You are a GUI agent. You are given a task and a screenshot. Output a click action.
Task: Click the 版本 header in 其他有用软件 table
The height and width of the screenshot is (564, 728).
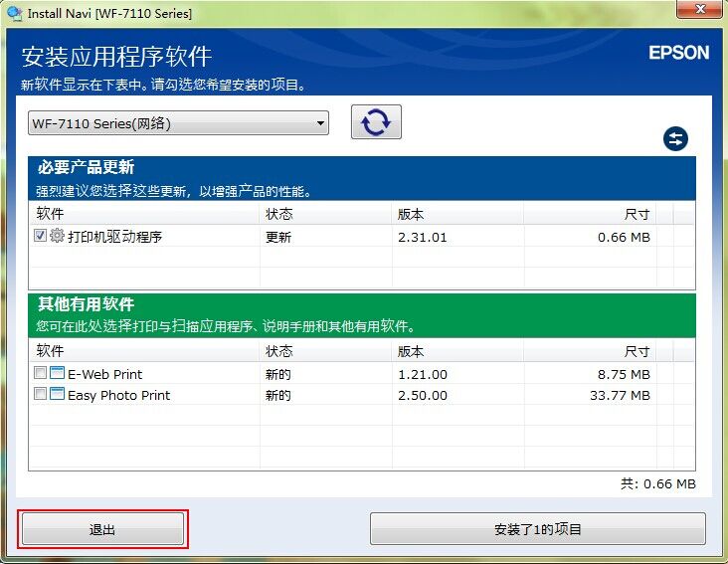[x=411, y=351]
